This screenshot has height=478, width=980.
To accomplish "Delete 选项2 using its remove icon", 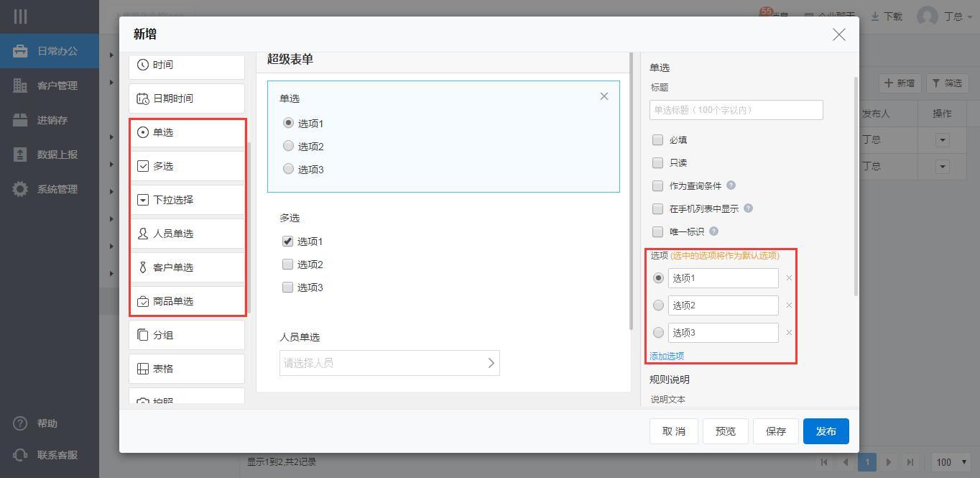I will 789,305.
